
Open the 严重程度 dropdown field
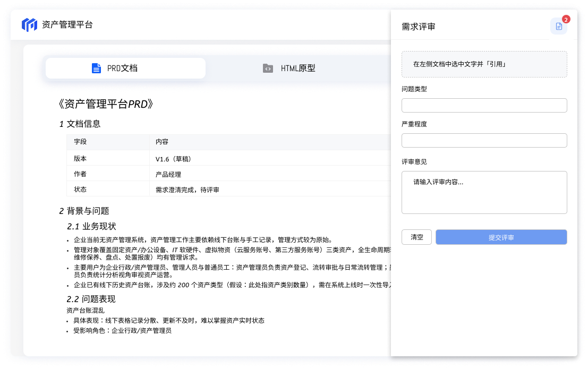pos(484,141)
